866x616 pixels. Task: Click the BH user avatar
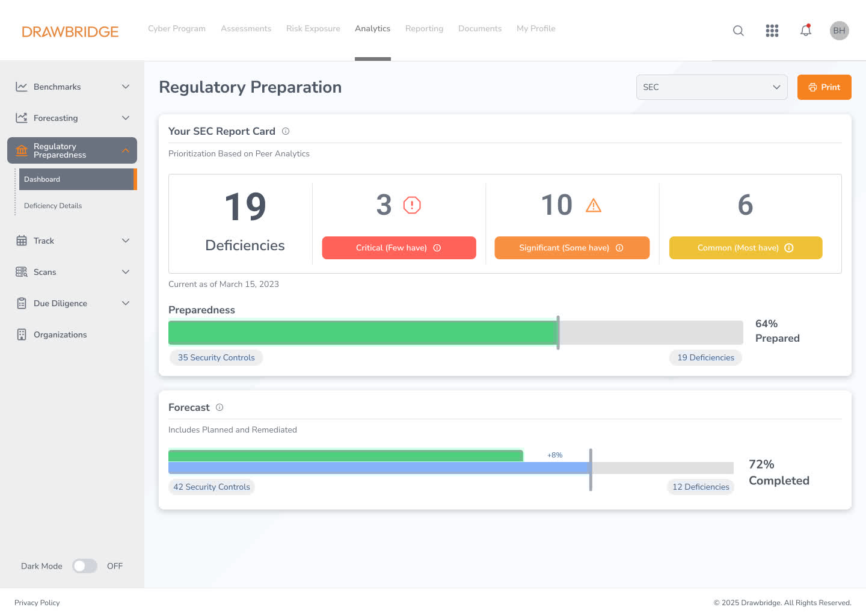tap(839, 31)
